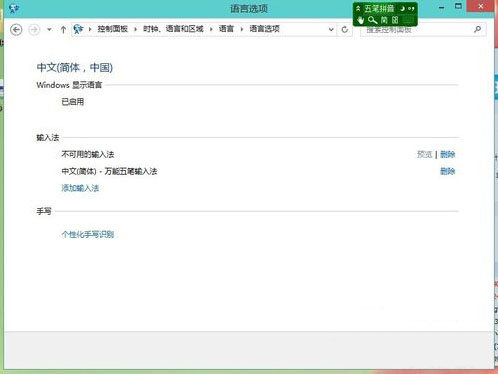Open address bar history dropdown
Viewport: 498px width, 374px height.
click(x=331, y=30)
